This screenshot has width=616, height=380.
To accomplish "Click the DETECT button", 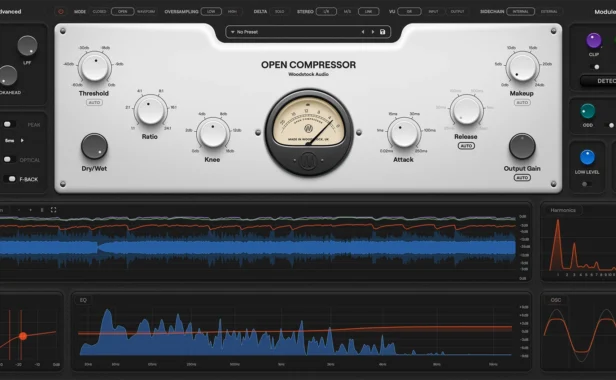I will tap(598, 81).
